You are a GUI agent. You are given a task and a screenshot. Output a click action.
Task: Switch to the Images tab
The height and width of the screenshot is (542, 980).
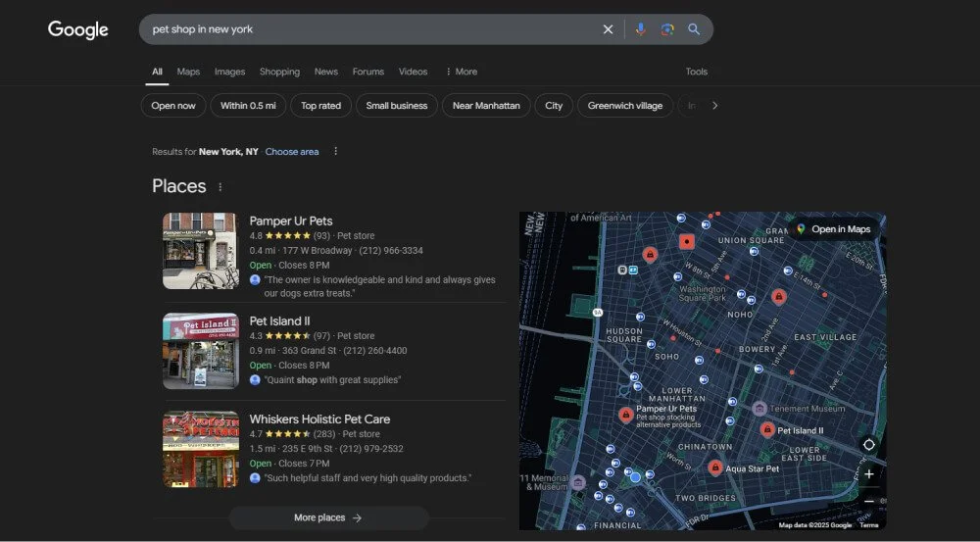230,72
